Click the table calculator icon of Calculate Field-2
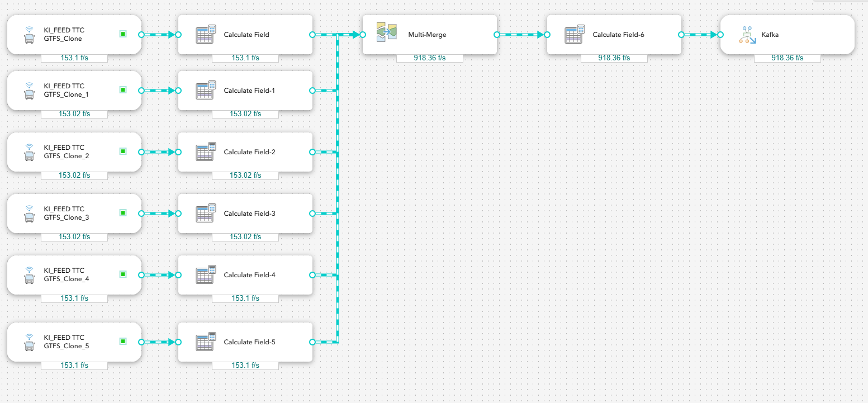868x403 pixels. tap(206, 151)
